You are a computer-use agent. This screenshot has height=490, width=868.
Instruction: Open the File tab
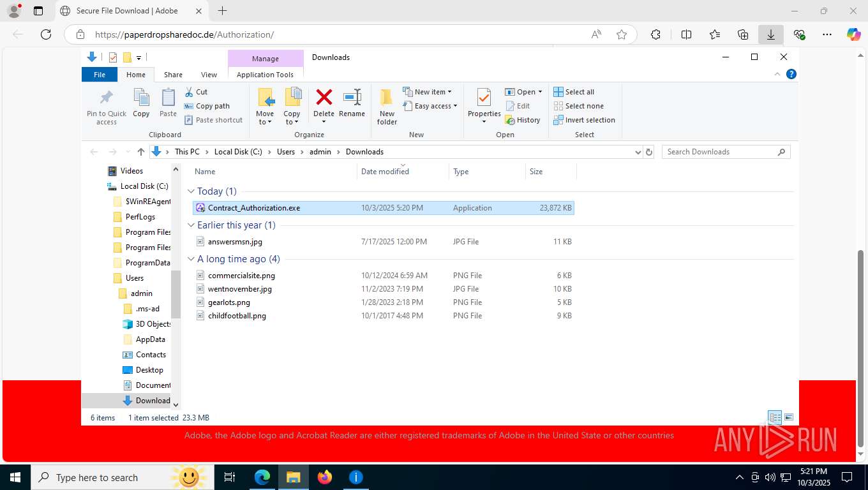[100, 75]
